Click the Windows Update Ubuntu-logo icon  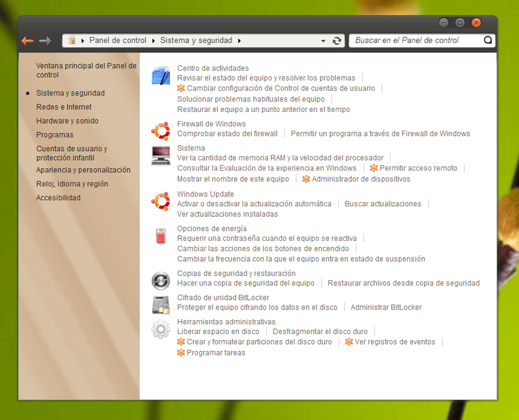point(161,201)
